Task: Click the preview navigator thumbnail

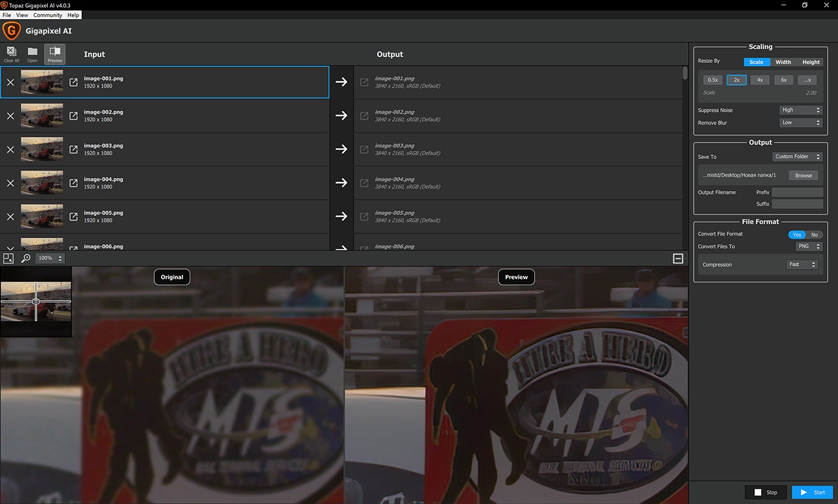Action: point(36,301)
